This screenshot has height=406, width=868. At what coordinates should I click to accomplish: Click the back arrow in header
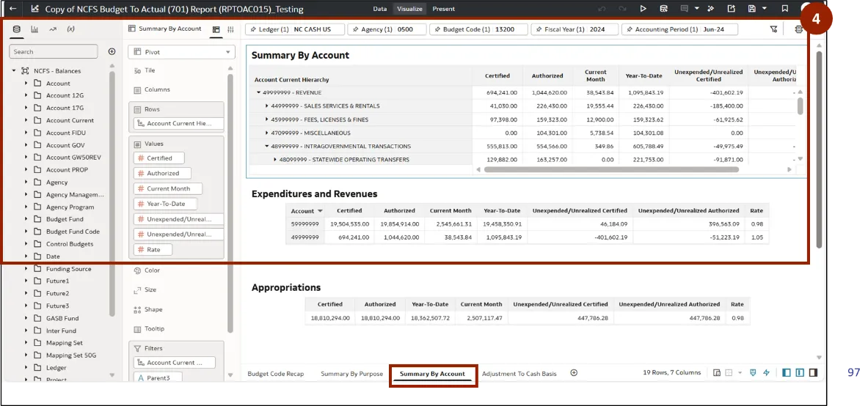[12, 9]
